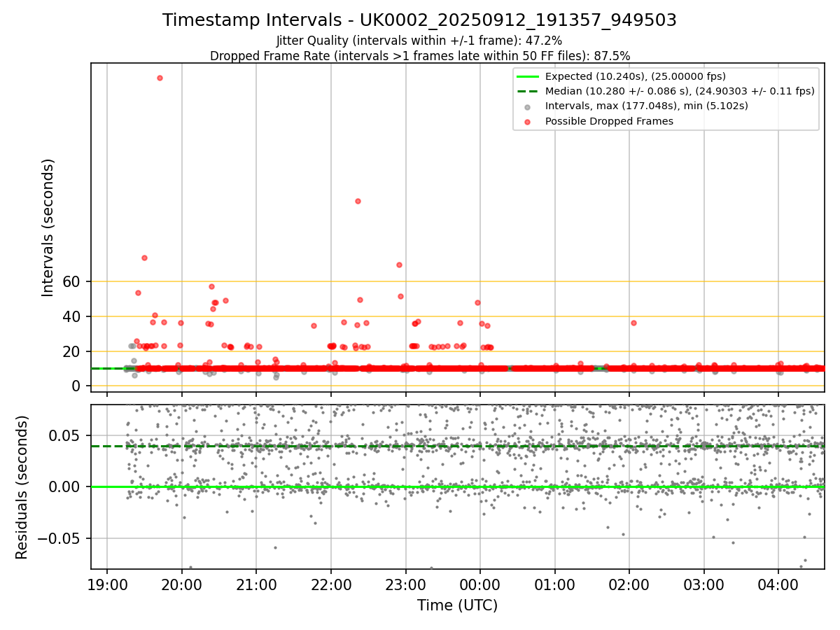Click the '−0.05' residuals tick label
Screen dimensions: 840x630
[x=59, y=538]
